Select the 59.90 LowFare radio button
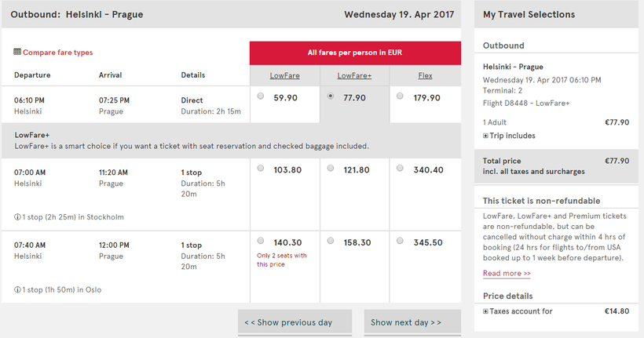 [x=261, y=96]
